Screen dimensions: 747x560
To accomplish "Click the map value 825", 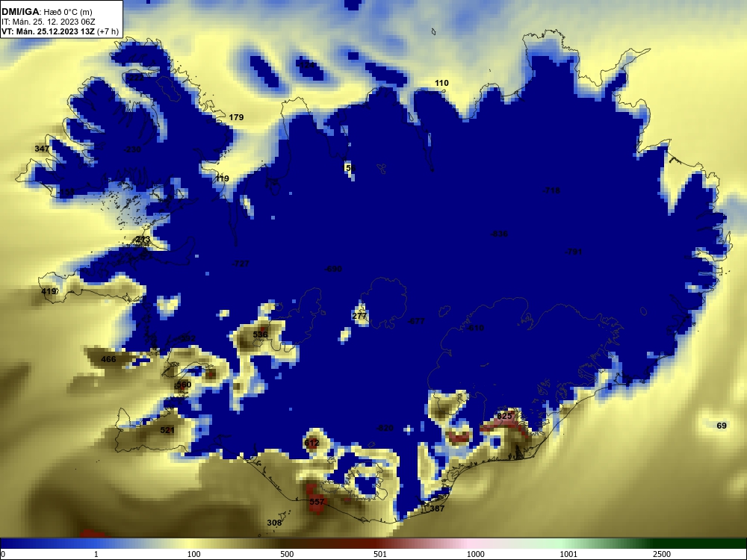I will point(504,416).
